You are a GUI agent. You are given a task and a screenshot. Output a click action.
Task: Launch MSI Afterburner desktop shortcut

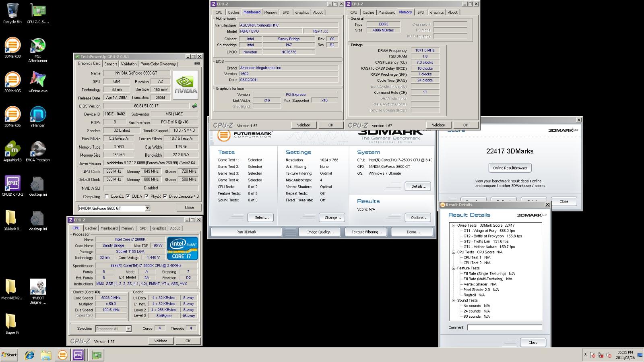click(38, 50)
